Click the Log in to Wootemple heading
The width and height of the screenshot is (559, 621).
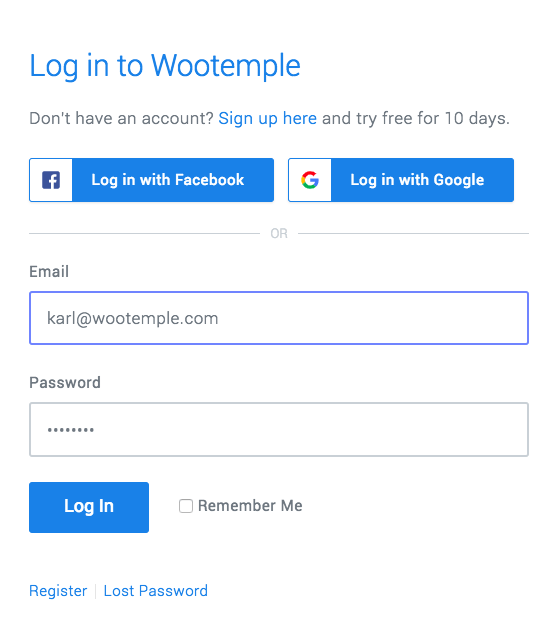[165, 66]
